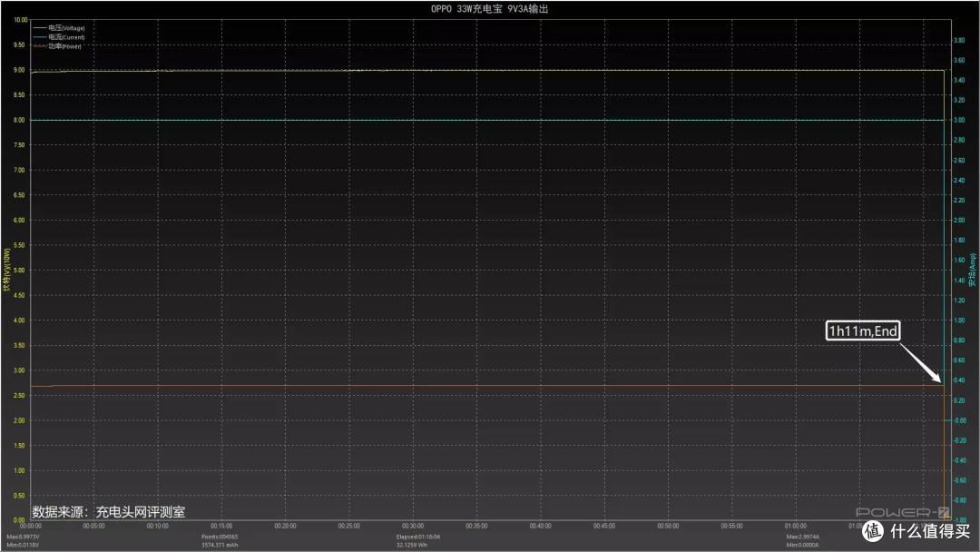Click the 5.50 tick on the left axis
The image size is (980, 552).
tap(19, 245)
